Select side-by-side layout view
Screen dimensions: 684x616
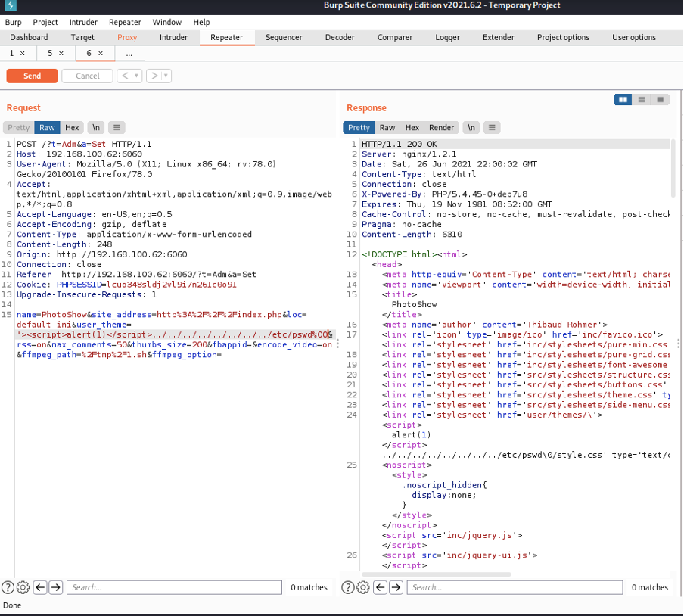coord(623,99)
